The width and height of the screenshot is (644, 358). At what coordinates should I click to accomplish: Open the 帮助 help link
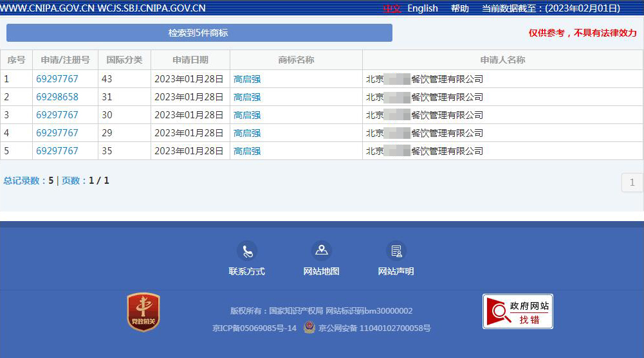[x=460, y=8]
